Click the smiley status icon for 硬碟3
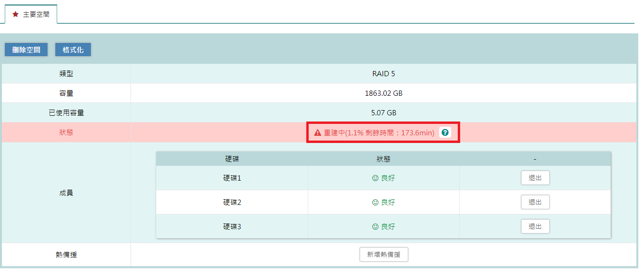This screenshot has height=274, width=644. 375,227
